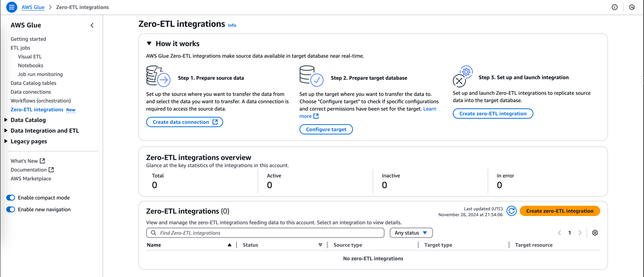Click the AWS Glue breadcrumb link
The width and height of the screenshot is (644, 277).
tap(33, 7)
